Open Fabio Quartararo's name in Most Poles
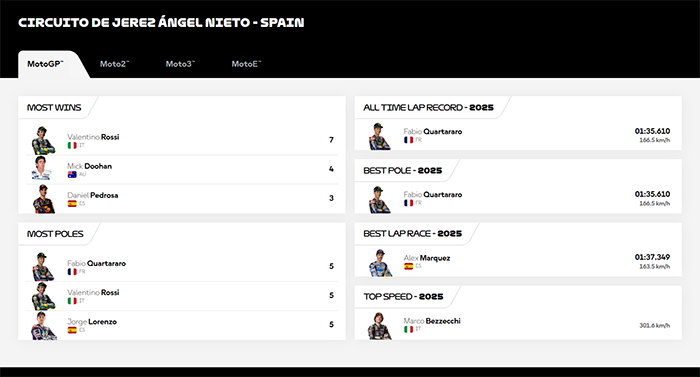700x377 pixels. [x=96, y=263]
